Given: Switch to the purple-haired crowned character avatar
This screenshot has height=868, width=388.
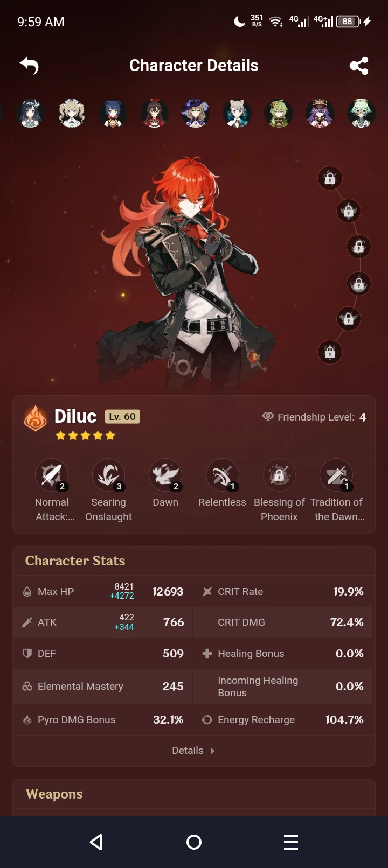Looking at the screenshot, I should click(x=320, y=113).
